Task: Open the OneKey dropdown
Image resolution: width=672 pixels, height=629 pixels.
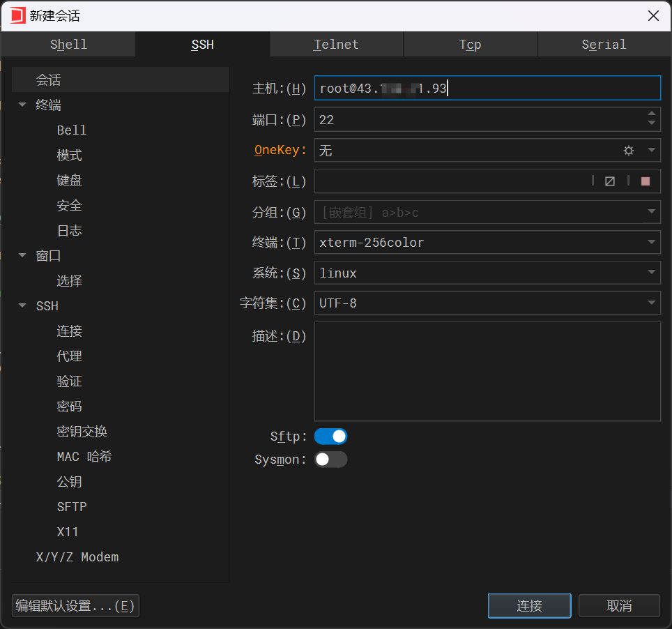Action: [x=651, y=150]
